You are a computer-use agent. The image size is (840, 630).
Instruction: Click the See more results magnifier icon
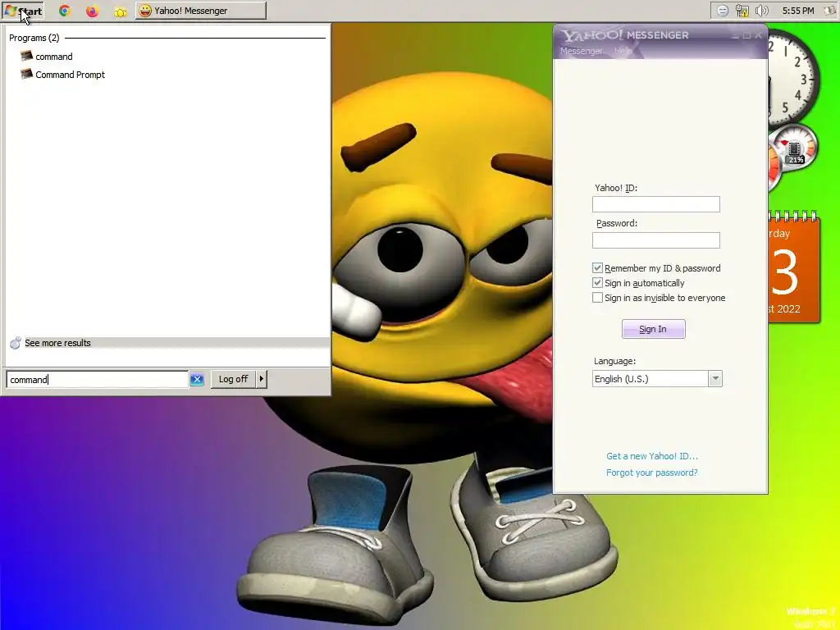click(x=16, y=343)
